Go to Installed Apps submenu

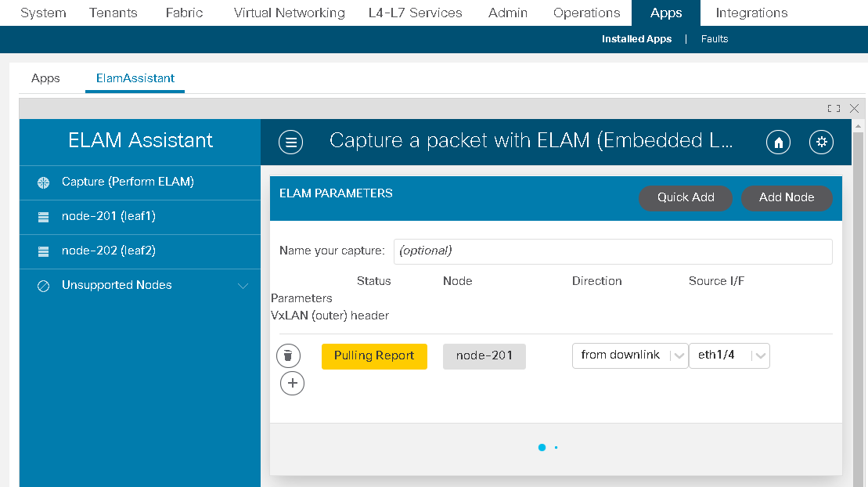tap(636, 39)
